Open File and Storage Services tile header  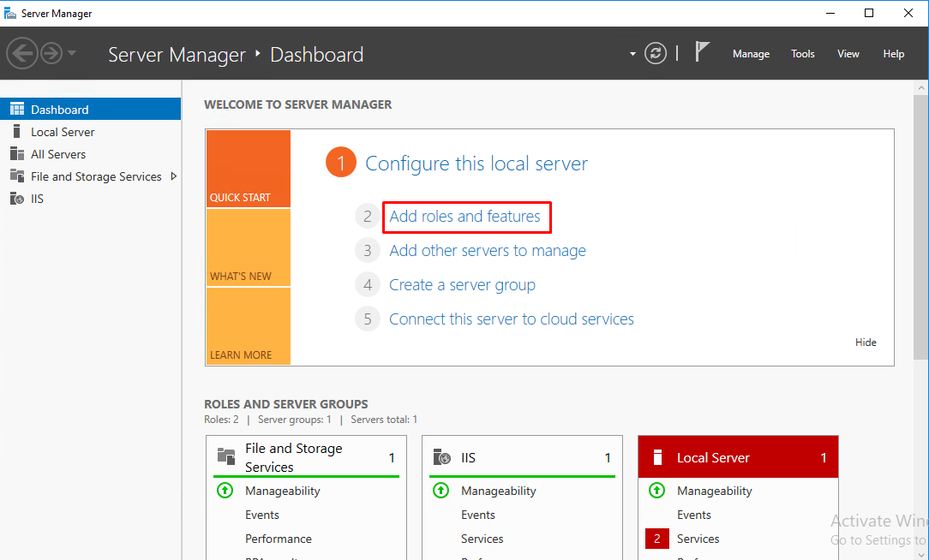(x=306, y=457)
